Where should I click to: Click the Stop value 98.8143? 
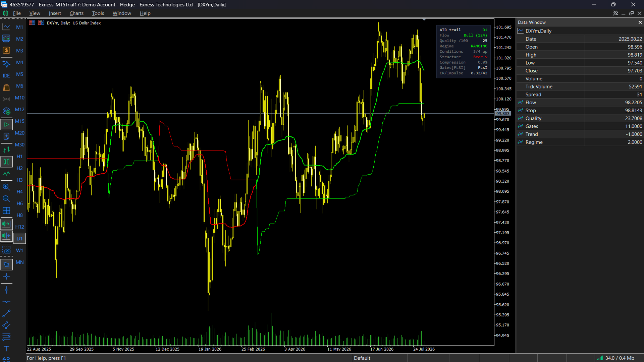pos(634,110)
